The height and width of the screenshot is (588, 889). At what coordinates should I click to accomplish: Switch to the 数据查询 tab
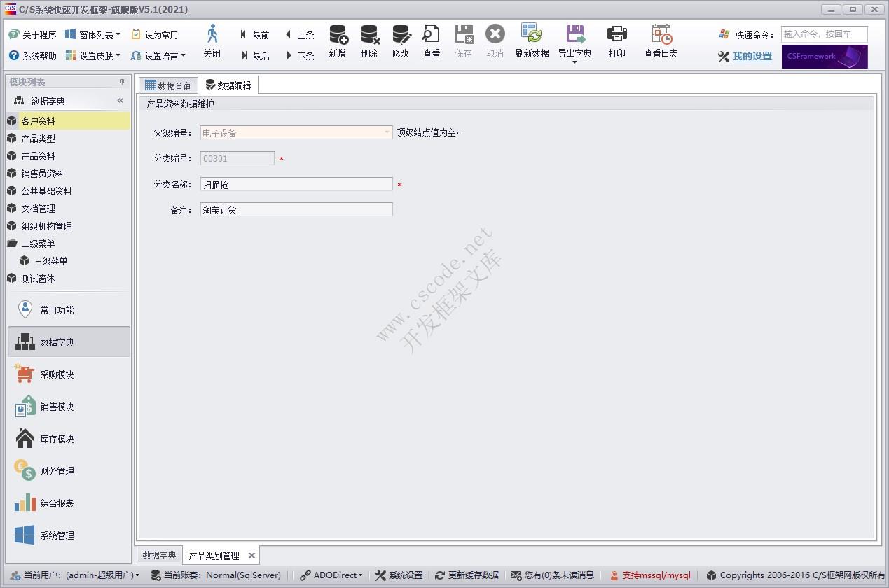click(x=167, y=84)
